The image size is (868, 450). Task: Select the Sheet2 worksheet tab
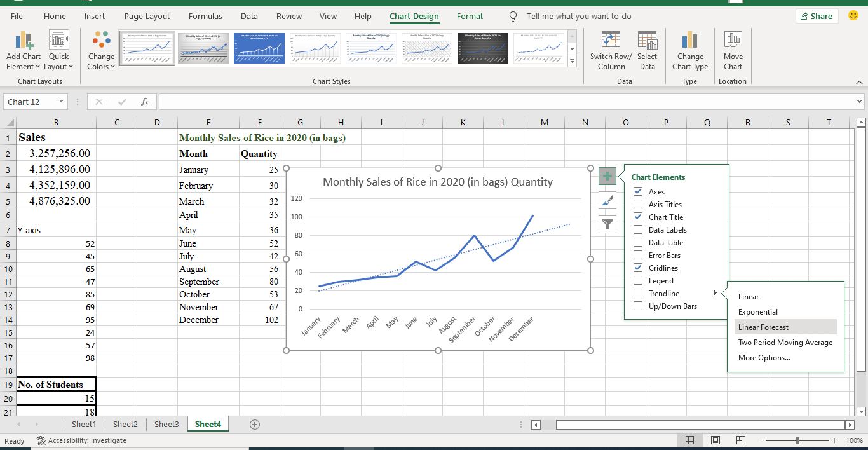pyautogui.click(x=125, y=424)
